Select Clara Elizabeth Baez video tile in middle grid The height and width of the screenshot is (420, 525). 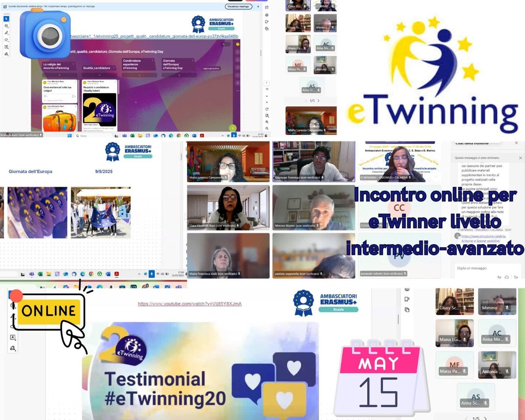pyautogui.click(x=228, y=207)
